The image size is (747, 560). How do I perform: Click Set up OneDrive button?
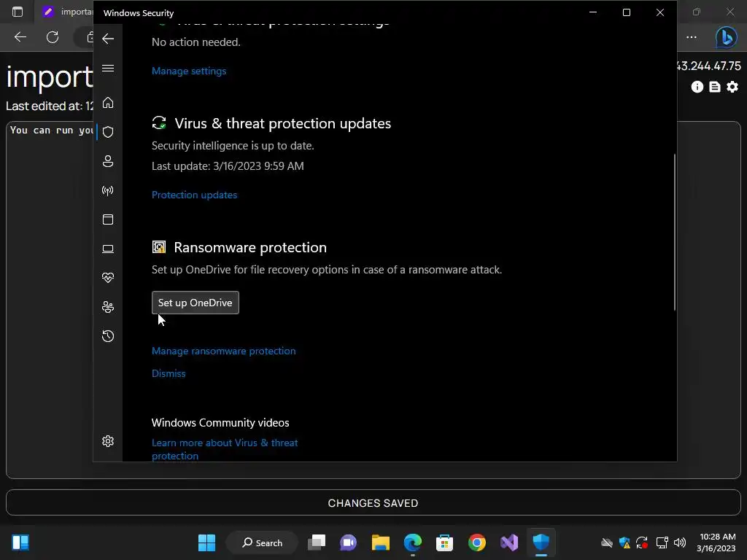point(196,303)
